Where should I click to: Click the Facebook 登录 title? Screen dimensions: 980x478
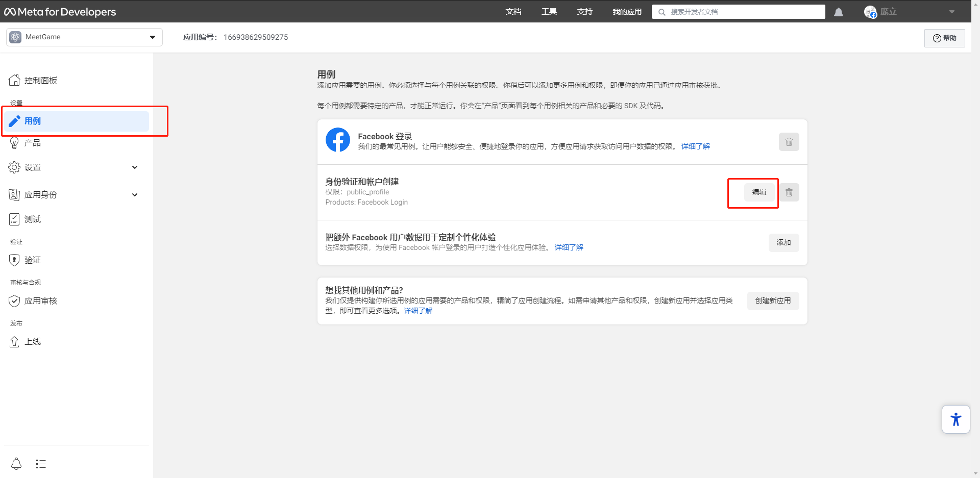click(385, 136)
